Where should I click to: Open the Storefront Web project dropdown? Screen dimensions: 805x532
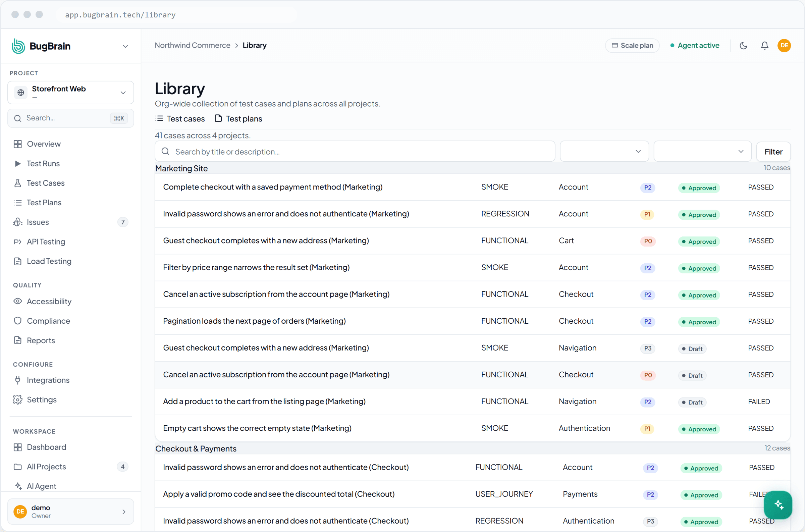click(x=70, y=92)
